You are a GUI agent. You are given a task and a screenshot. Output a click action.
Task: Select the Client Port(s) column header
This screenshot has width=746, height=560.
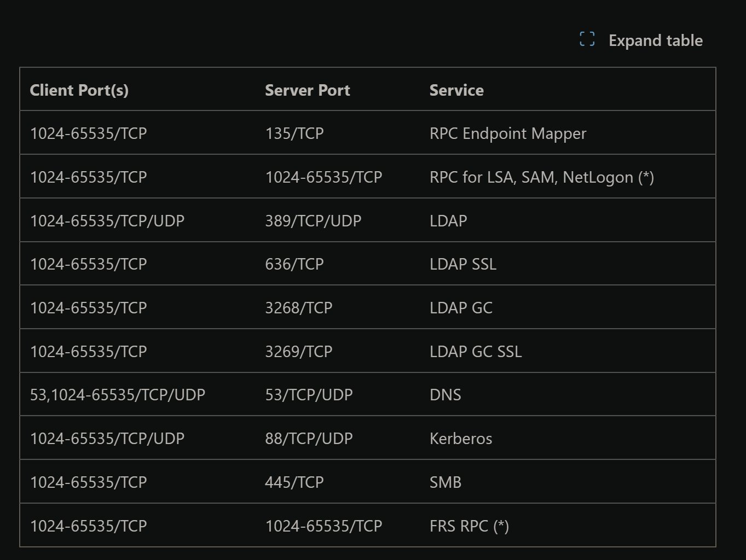pos(79,90)
